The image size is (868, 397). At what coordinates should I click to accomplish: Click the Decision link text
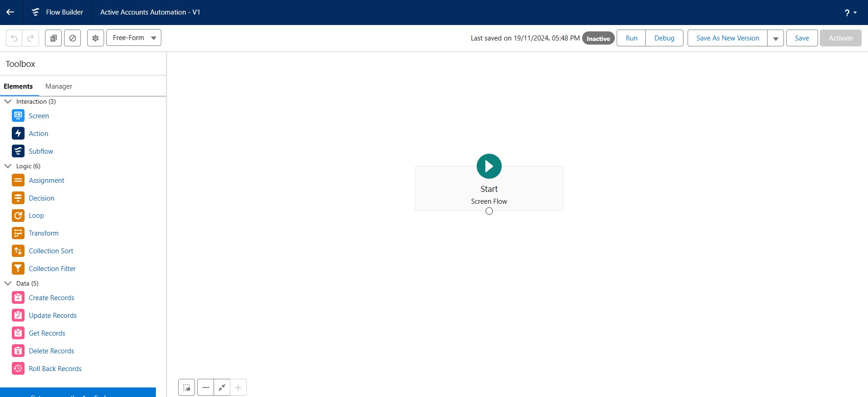pos(41,198)
